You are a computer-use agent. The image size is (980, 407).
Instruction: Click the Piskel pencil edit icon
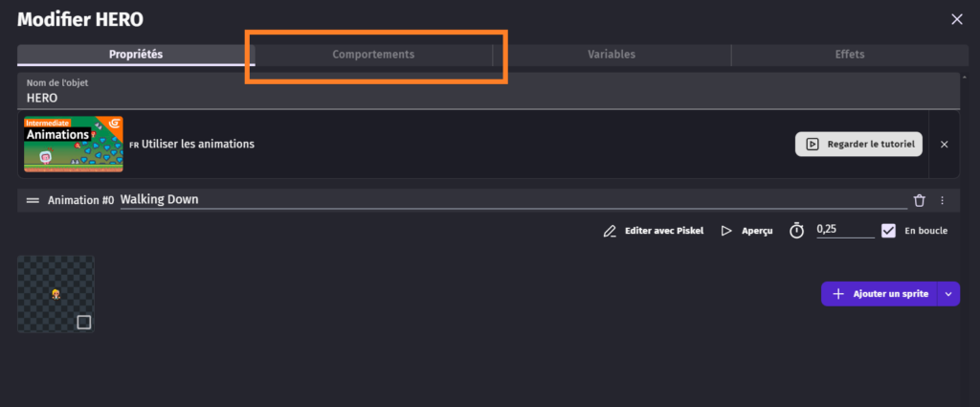[x=610, y=231]
